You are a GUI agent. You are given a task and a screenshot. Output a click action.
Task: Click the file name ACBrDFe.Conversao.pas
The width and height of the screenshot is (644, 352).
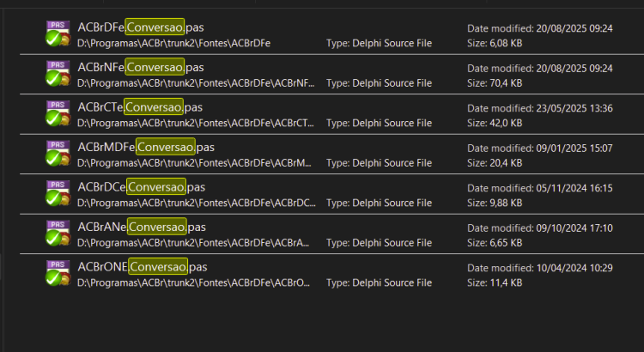(141, 27)
